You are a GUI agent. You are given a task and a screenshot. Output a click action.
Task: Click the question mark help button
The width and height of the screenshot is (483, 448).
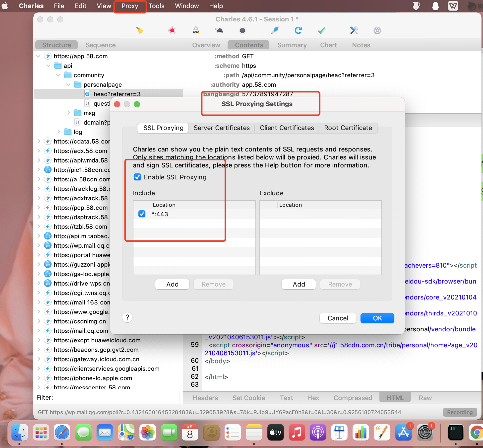pyautogui.click(x=127, y=317)
